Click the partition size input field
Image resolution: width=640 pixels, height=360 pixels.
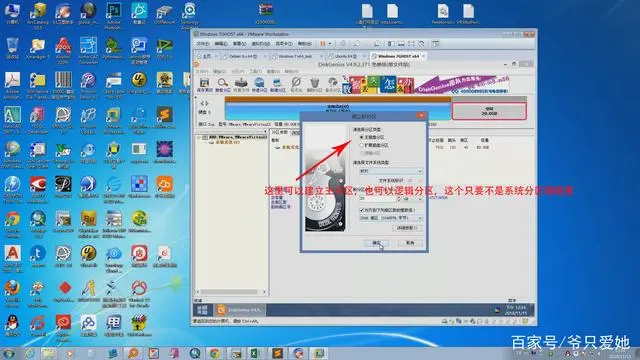coord(377,199)
